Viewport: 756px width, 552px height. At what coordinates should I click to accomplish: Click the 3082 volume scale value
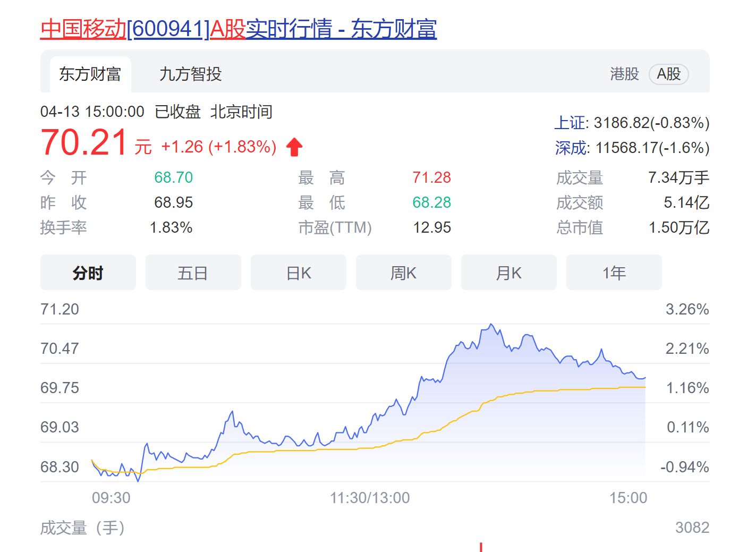692,528
